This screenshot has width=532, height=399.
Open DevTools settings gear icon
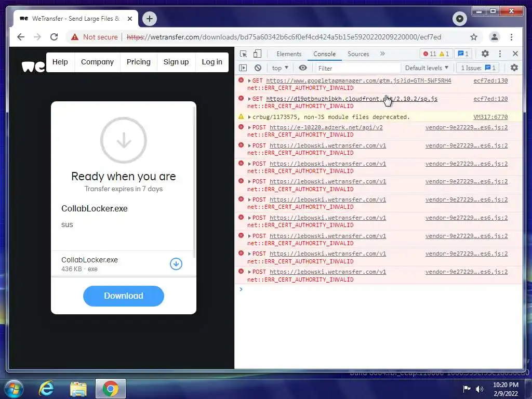tap(485, 54)
